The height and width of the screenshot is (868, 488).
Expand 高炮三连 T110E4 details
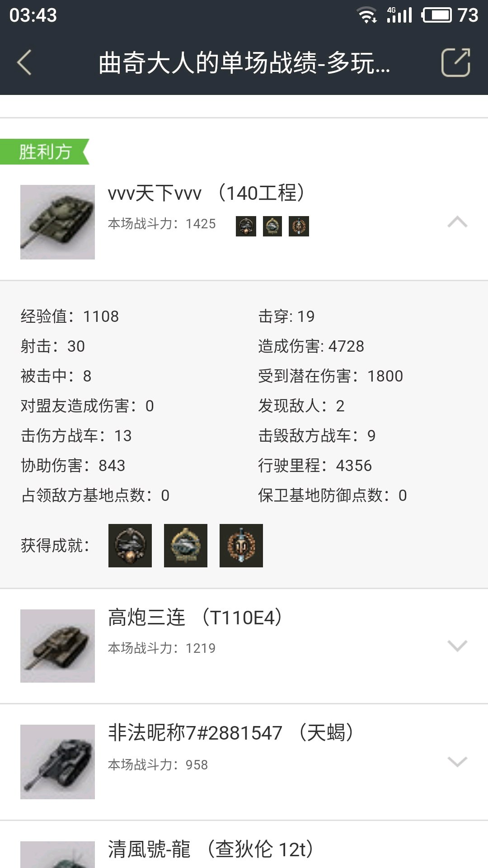(457, 646)
